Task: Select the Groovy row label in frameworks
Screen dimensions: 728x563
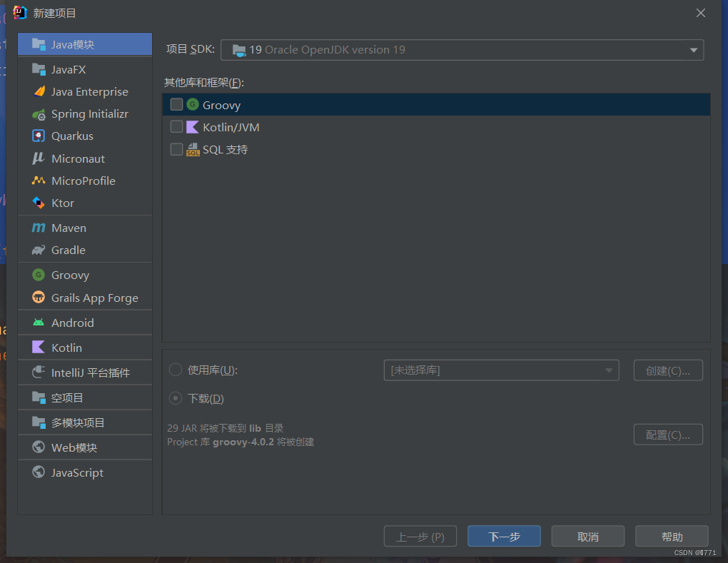Action: point(221,106)
